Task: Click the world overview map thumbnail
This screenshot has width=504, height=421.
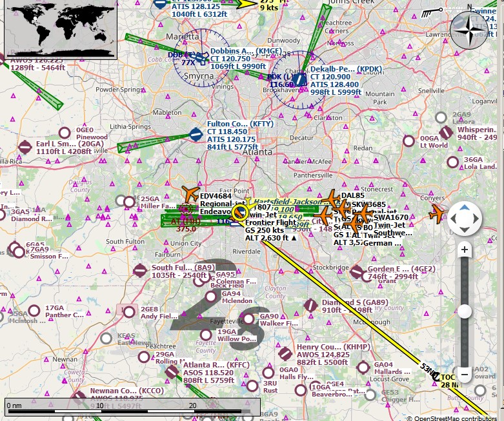Action: point(61,28)
